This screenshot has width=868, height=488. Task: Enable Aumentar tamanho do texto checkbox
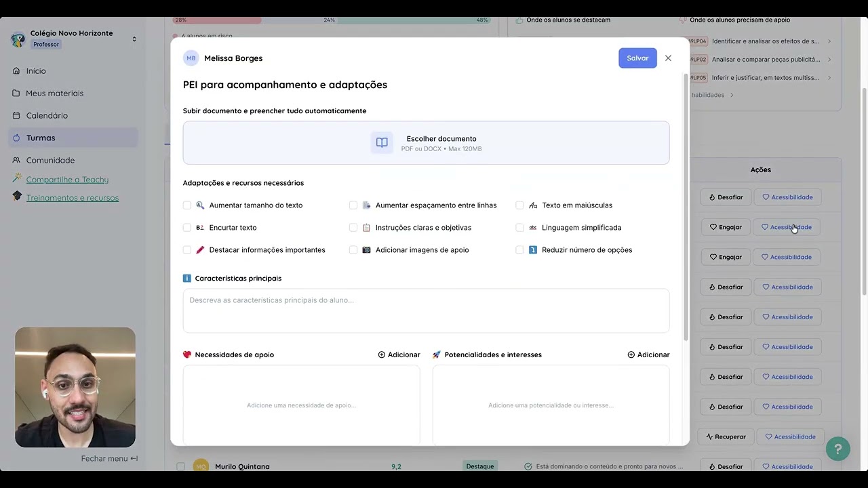tap(187, 205)
